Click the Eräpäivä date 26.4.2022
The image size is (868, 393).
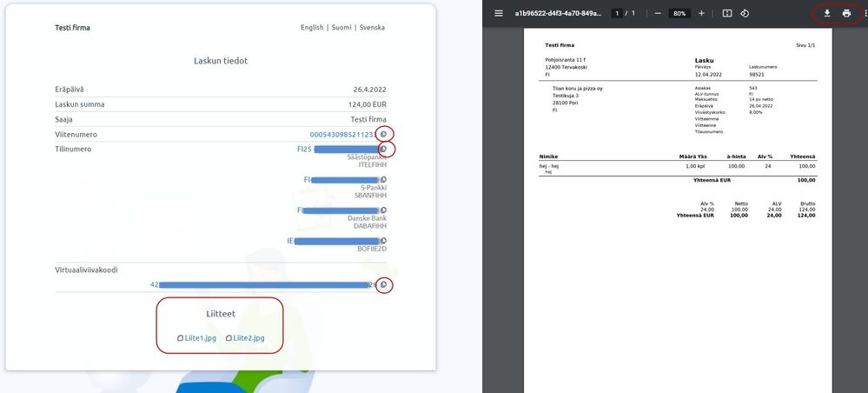370,90
